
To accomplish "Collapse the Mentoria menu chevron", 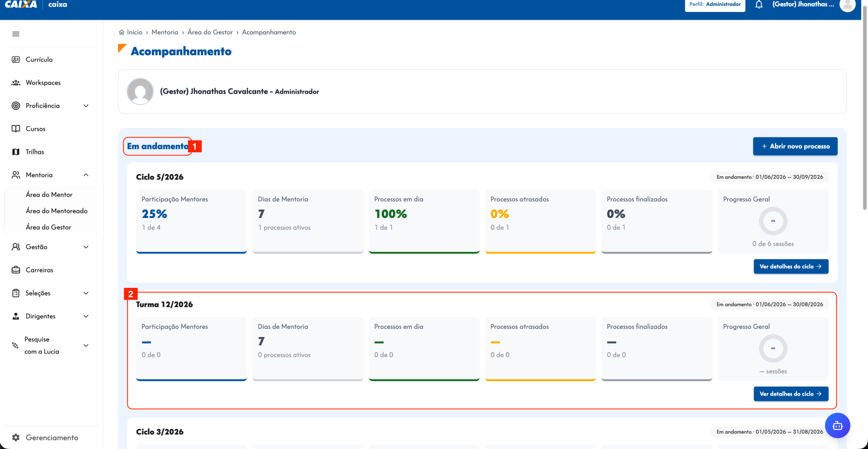I will 86,175.
